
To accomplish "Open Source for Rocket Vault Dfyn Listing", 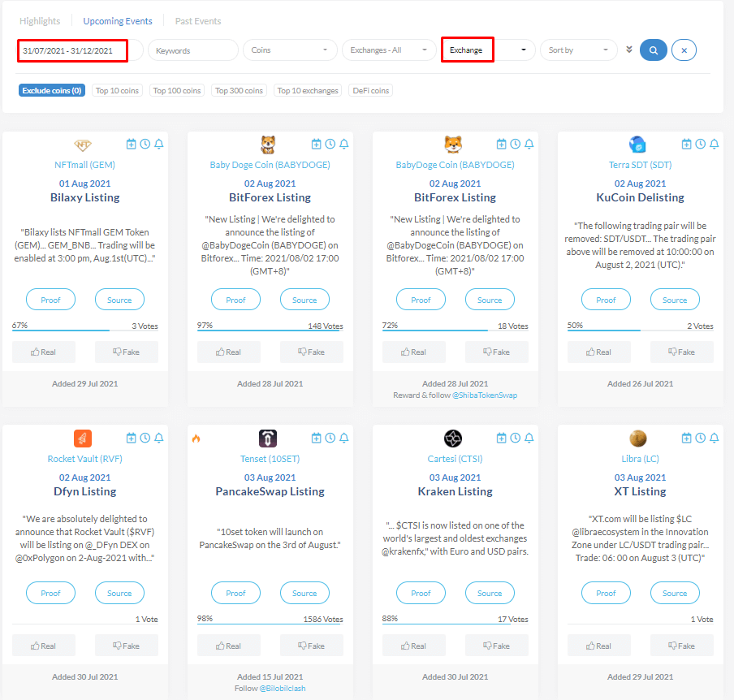I will pyautogui.click(x=119, y=594).
